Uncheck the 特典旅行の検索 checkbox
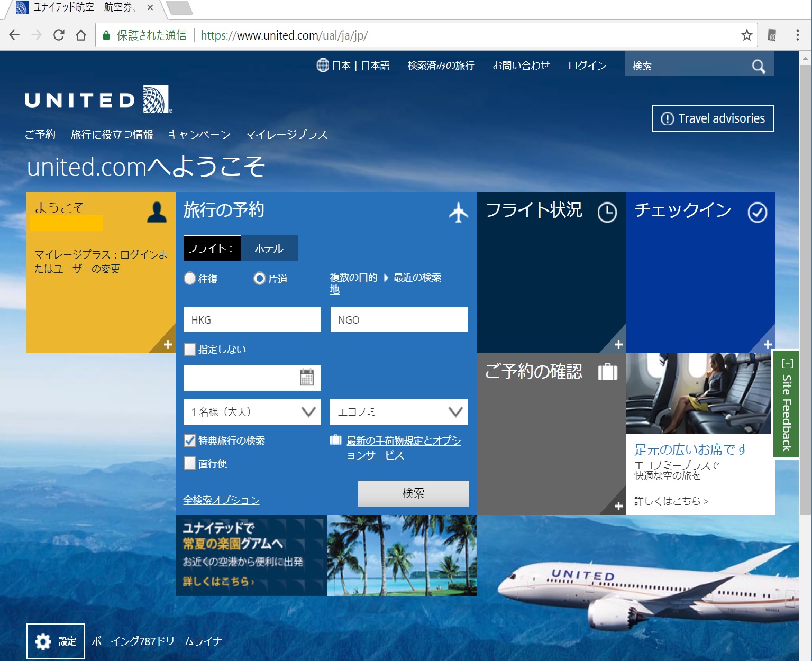 click(190, 440)
